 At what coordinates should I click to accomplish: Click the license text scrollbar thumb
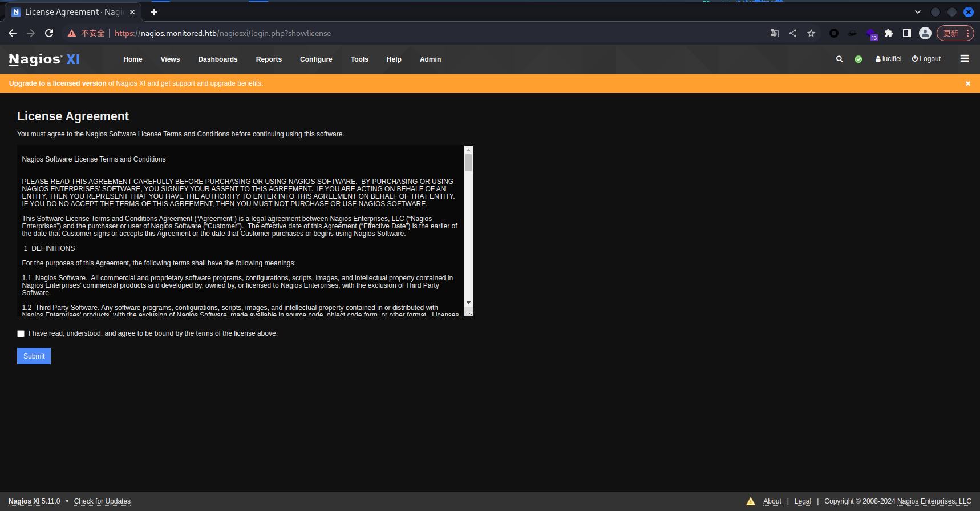468,163
